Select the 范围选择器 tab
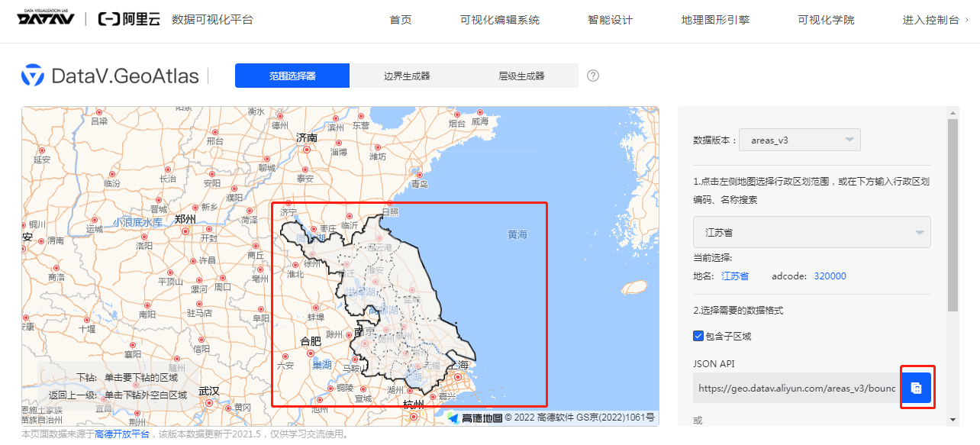 (292, 76)
